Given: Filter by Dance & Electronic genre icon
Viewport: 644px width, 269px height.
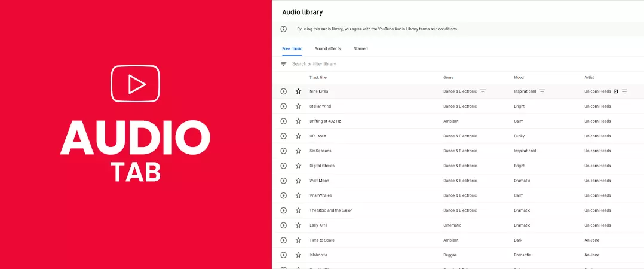Looking at the screenshot, I should coord(483,91).
